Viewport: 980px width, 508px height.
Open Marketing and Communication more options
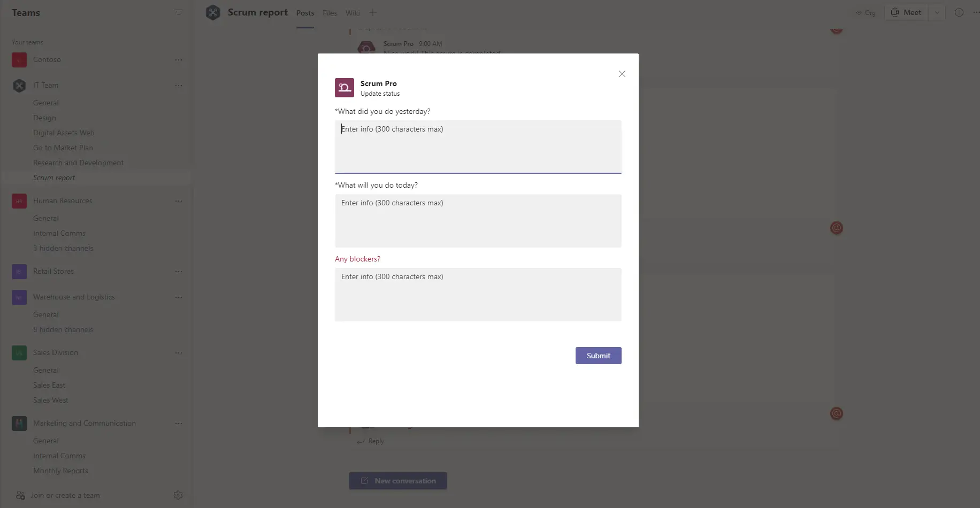(179, 424)
